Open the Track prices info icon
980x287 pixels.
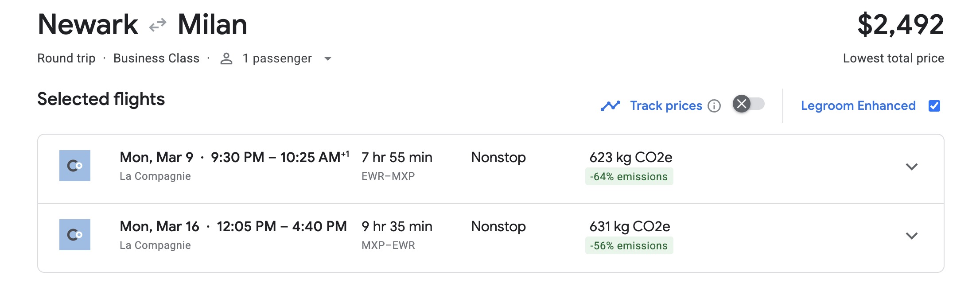[x=715, y=106]
